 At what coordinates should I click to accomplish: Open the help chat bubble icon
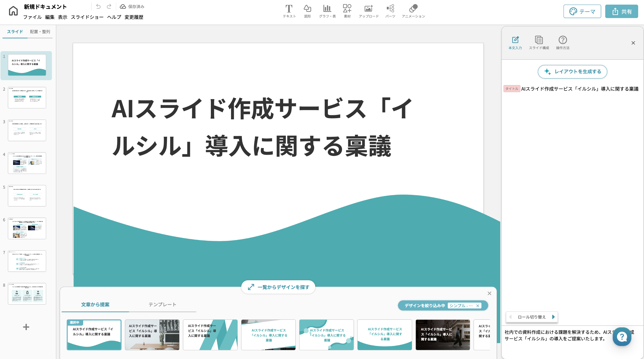(x=622, y=337)
